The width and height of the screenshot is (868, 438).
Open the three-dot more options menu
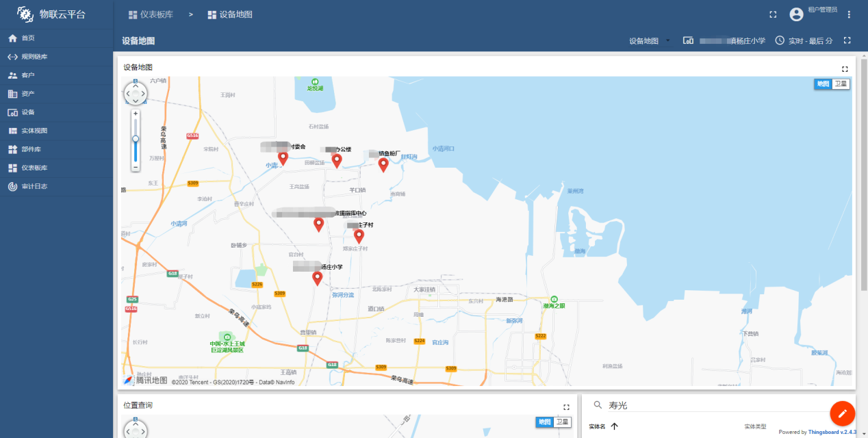click(849, 14)
